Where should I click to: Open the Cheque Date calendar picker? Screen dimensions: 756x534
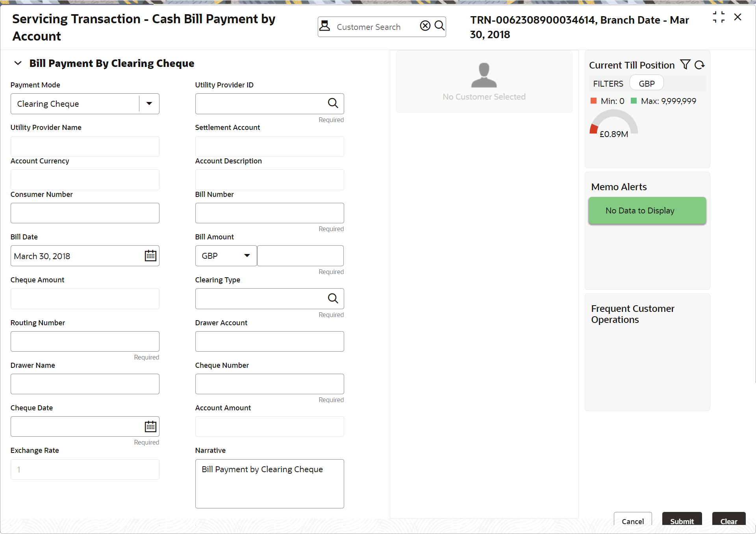(150, 426)
